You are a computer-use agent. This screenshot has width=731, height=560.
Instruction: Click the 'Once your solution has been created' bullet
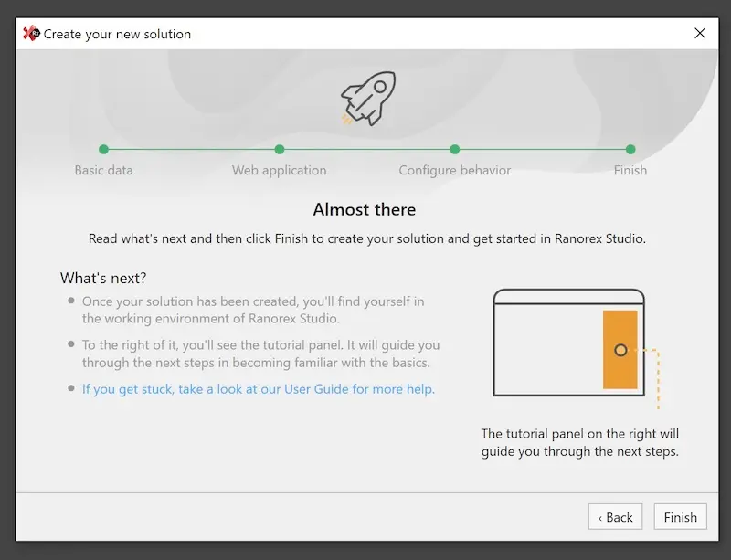pyautogui.click(x=253, y=310)
